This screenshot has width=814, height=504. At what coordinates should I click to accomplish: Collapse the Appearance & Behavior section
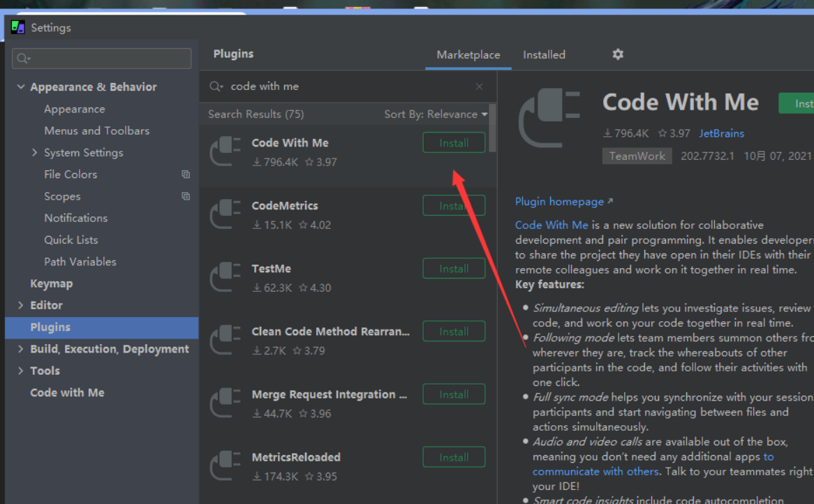click(21, 87)
